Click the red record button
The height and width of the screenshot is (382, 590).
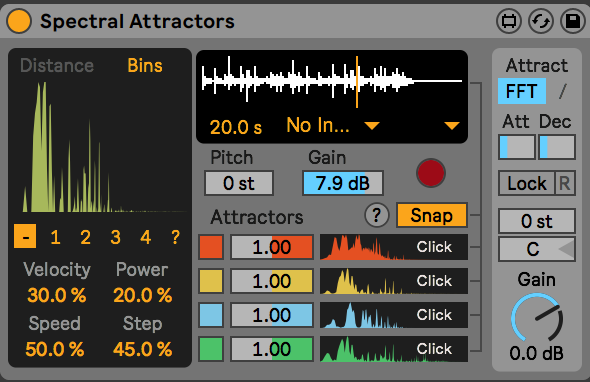tap(431, 173)
